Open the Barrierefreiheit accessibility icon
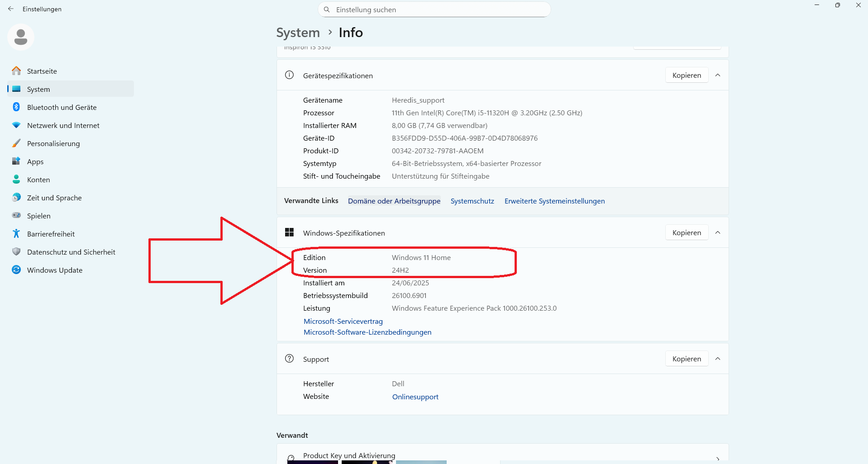The width and height of the screenshot is (868, 464). 16,234
